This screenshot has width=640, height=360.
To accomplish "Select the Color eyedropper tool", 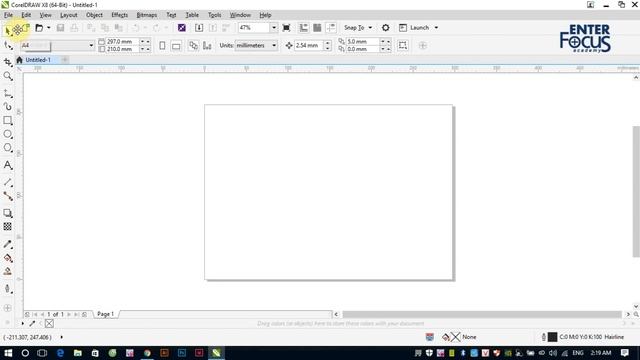I will [8, 244].
